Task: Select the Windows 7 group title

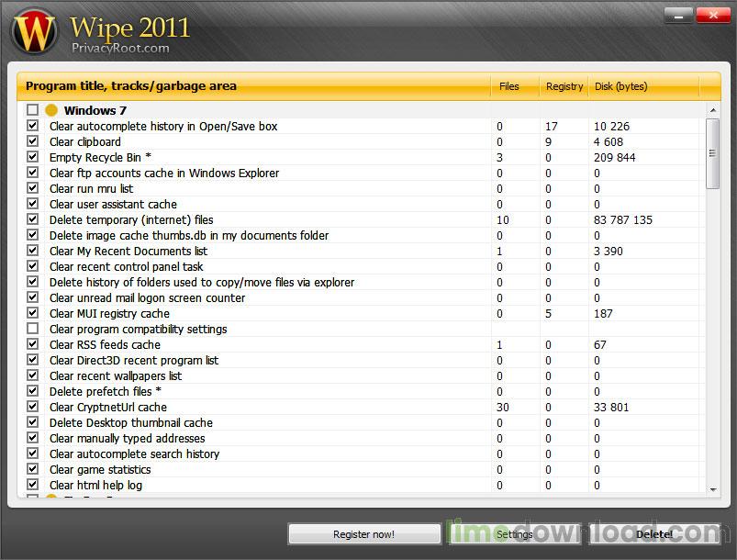Action: click(95, 110)
